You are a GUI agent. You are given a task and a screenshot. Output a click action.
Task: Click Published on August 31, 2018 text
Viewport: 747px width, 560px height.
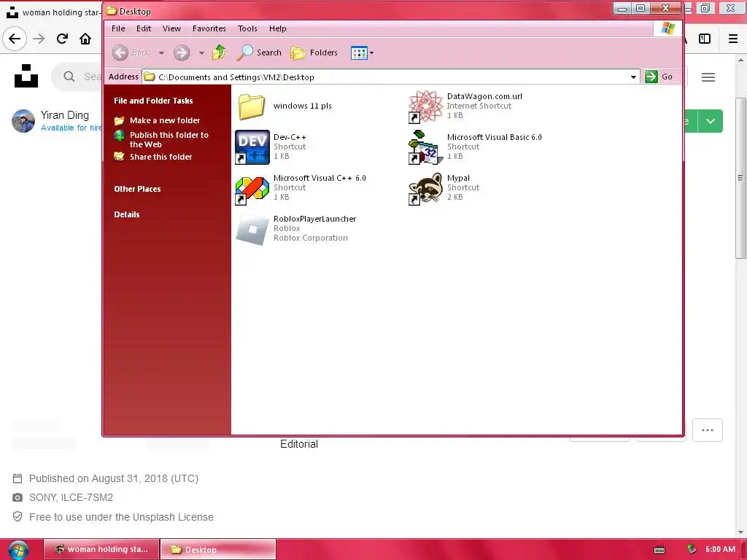(113, 478)
